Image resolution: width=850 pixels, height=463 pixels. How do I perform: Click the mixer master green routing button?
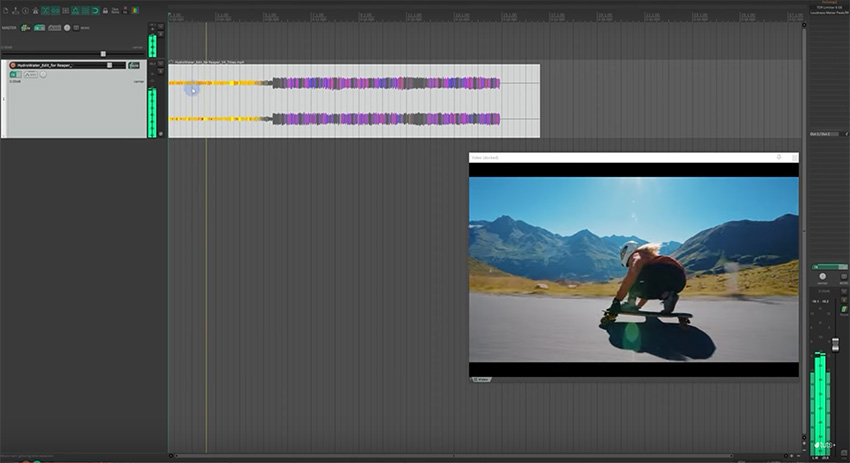click(x=829, y=267)
